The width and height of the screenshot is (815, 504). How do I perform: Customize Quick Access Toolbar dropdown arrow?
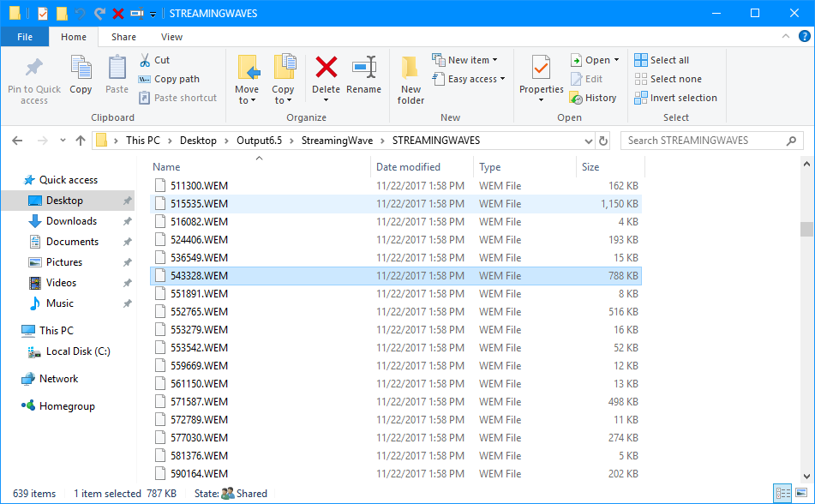(153, 14)
